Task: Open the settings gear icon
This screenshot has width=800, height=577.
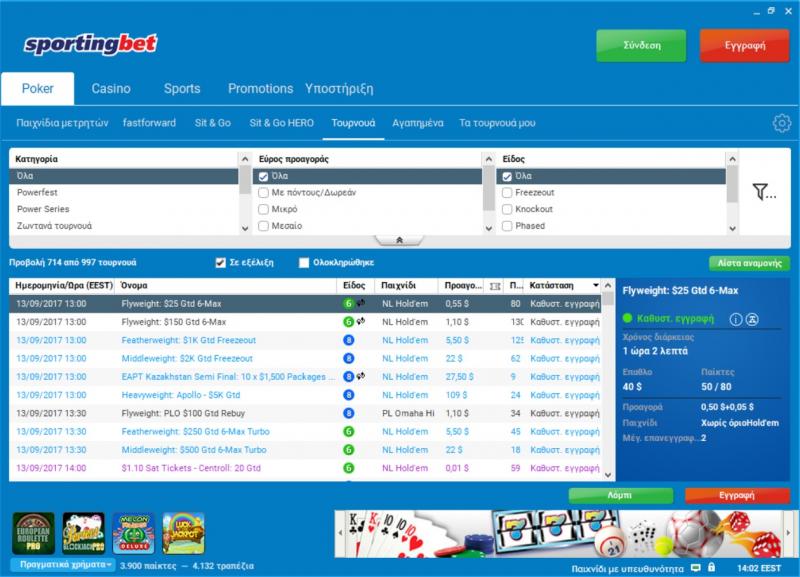Action: 781,123
